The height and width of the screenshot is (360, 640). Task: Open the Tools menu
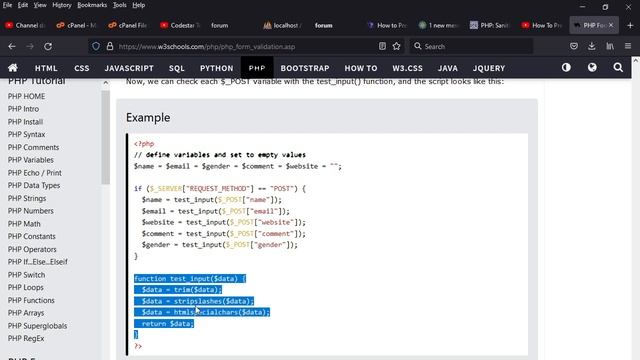tap(120, 5)
